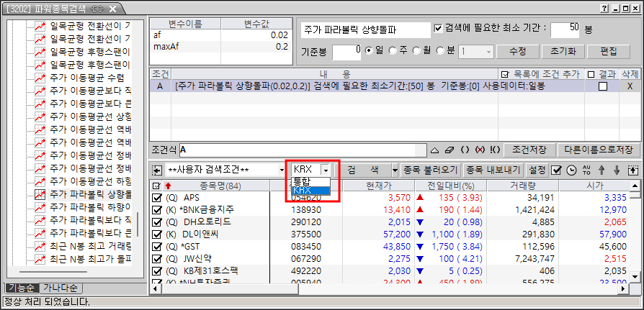Uncheck the APS stock row checkbox

click(x=156, y=198)
